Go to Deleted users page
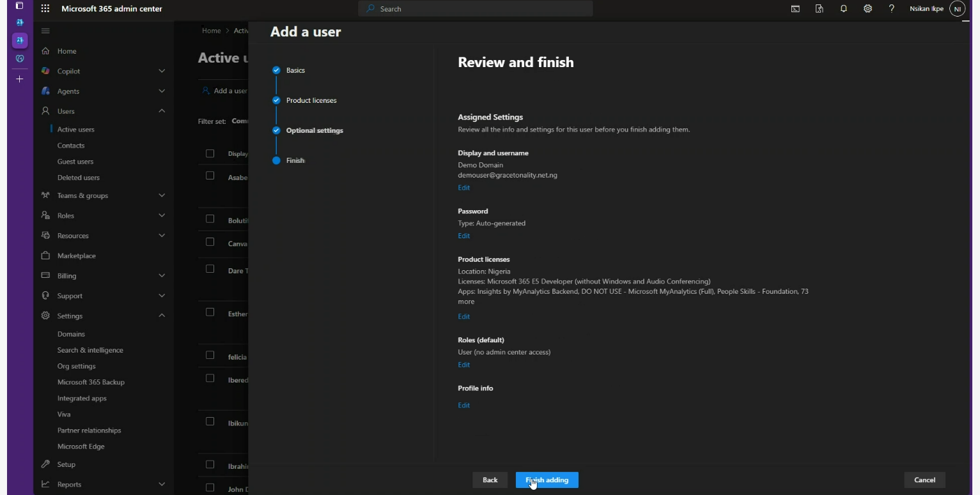This screenshot has width=980, height=495. [78, 178]
